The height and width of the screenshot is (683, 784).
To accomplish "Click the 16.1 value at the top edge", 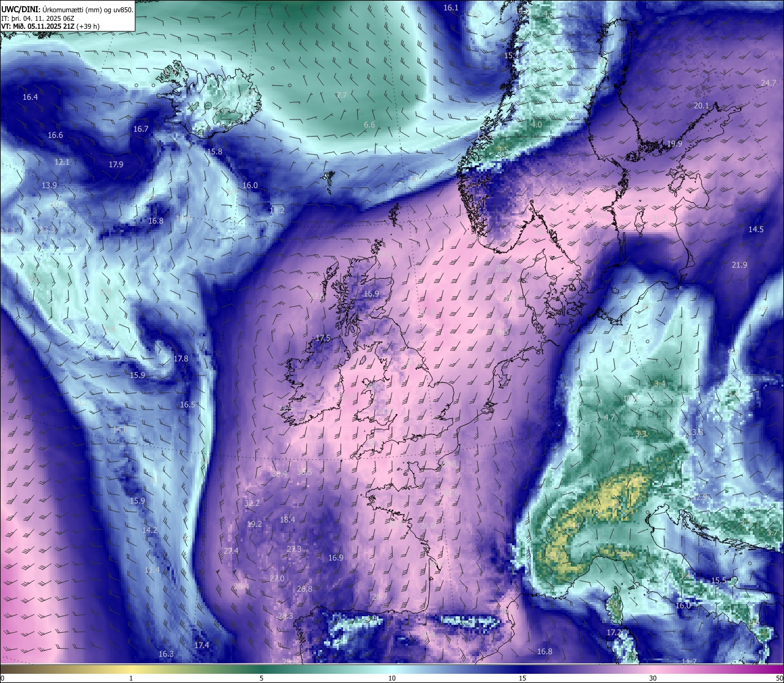I will tap(451, 8).
